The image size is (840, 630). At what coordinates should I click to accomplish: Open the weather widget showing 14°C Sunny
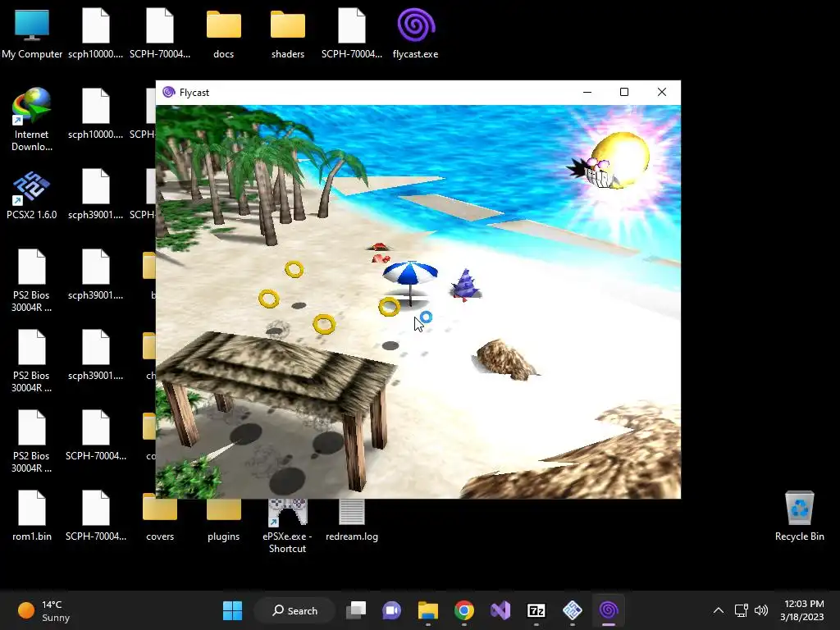coord(44,610)
